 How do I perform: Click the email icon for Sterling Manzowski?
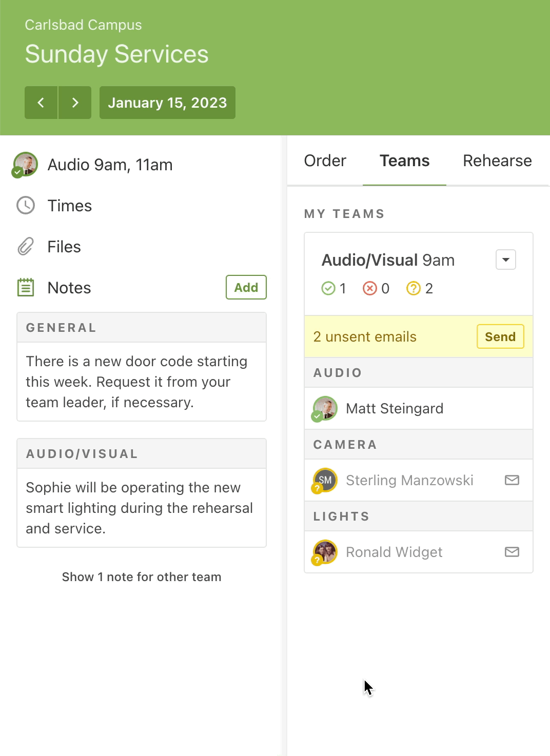pyautogui.click(x=512, y=480)
